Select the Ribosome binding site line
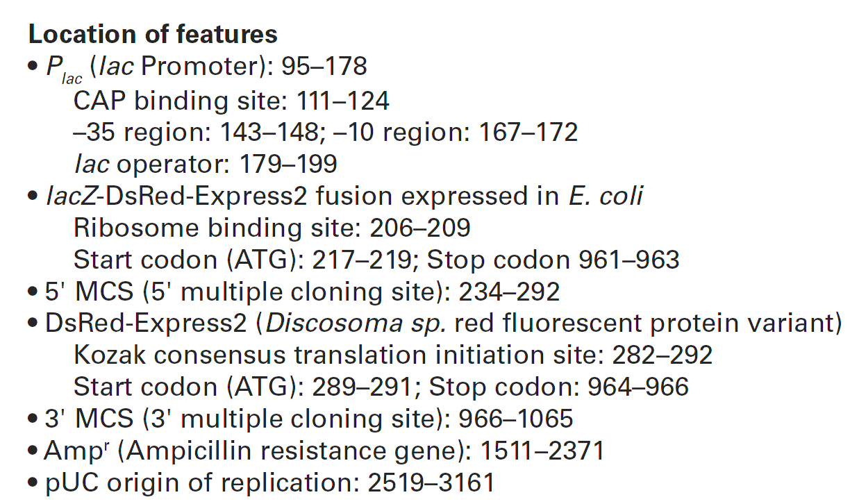This screenshot has width=859, height=504. coord(272,228)
